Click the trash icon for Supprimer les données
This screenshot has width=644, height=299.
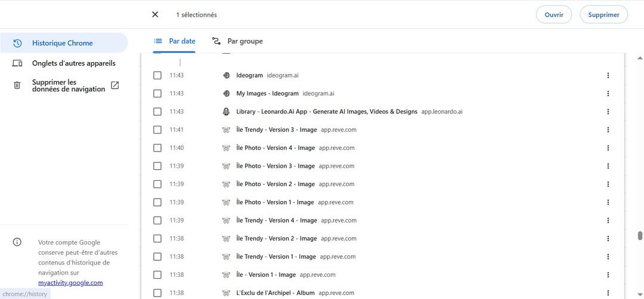click(17, 85)
